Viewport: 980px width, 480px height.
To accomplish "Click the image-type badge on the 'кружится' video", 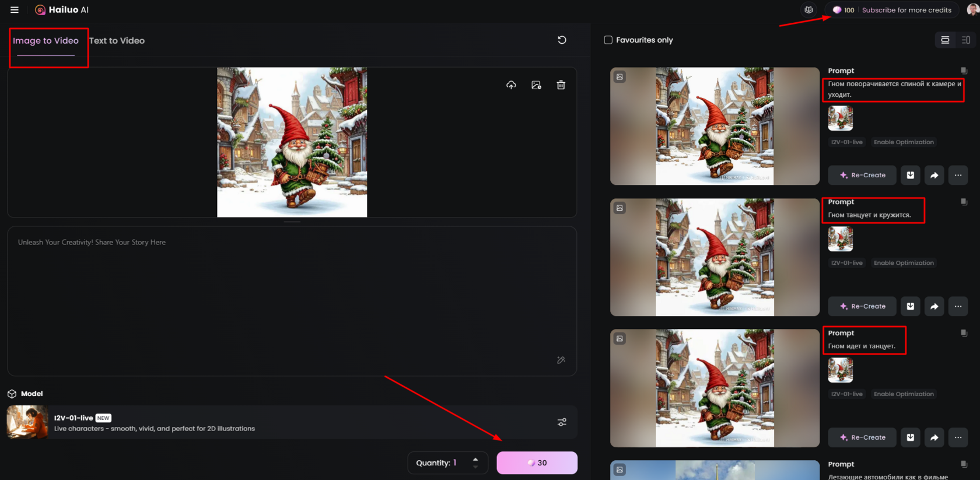I will coord(619,208).
